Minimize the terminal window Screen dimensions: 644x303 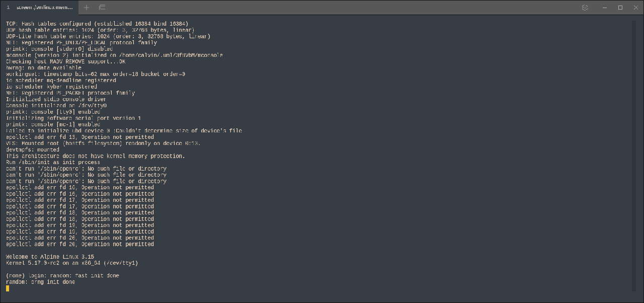point(606,8)
